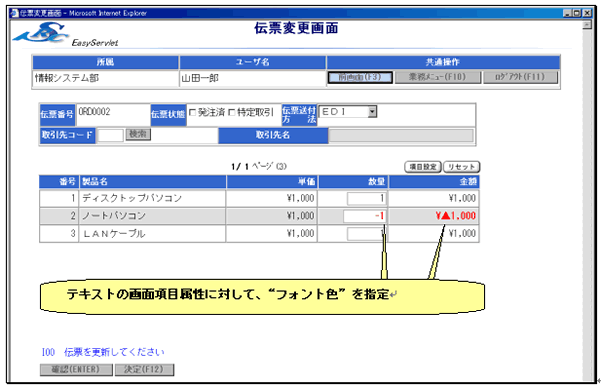This screenshot has width=601, height=389.
Task: Open the 業務メニュー(F10) button
Action: [437, 77]
